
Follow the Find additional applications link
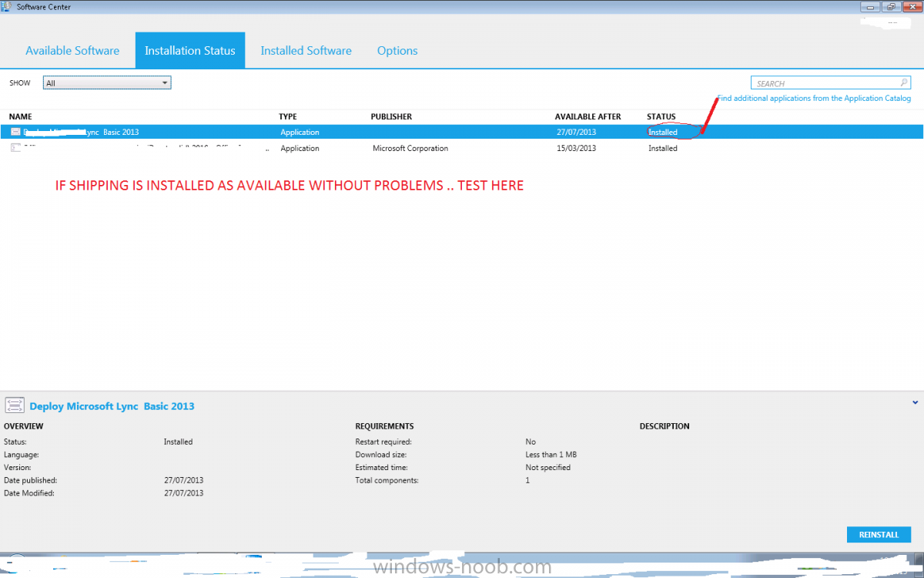coord(814,99)
